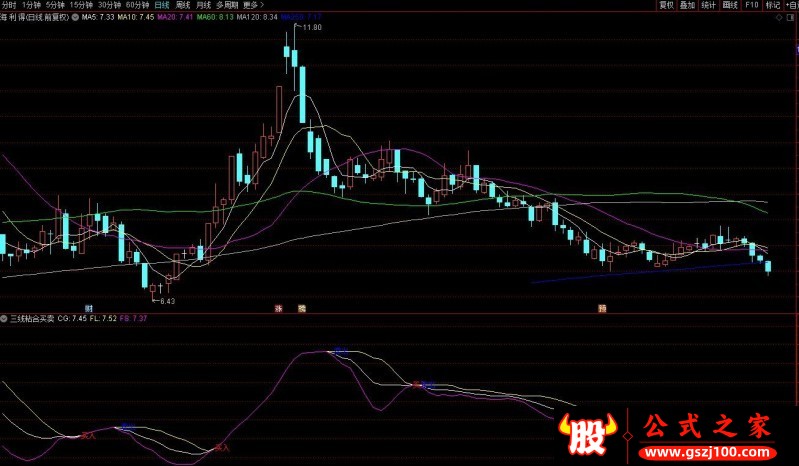Image resolution: width=799 pixels, height=466 pixels.
Task: Open the 统计 statistics button
Action: click(x=708, y=5)
